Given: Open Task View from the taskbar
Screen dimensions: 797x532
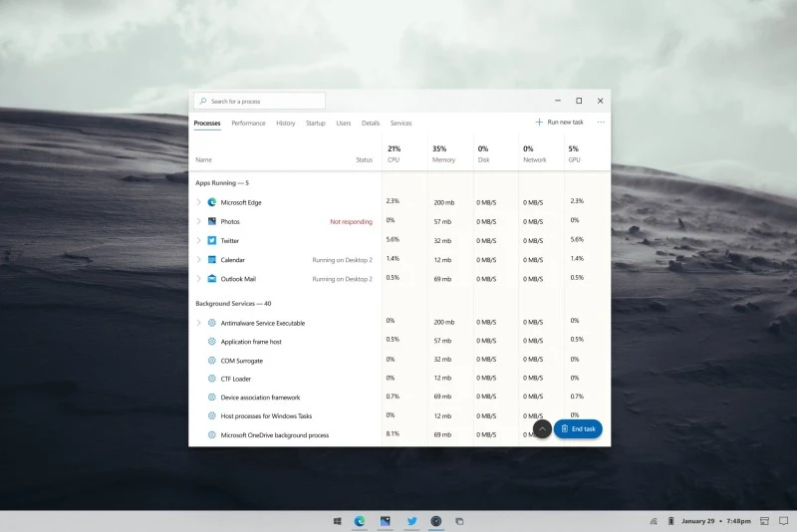Looking at the screenshot, I should click(x=459, y=521).
